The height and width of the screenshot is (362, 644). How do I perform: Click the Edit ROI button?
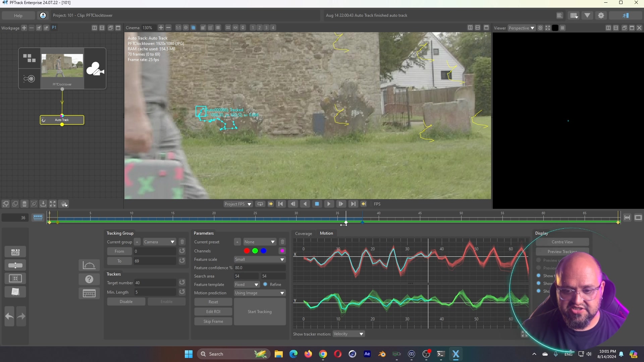click(x=213, y=312)
